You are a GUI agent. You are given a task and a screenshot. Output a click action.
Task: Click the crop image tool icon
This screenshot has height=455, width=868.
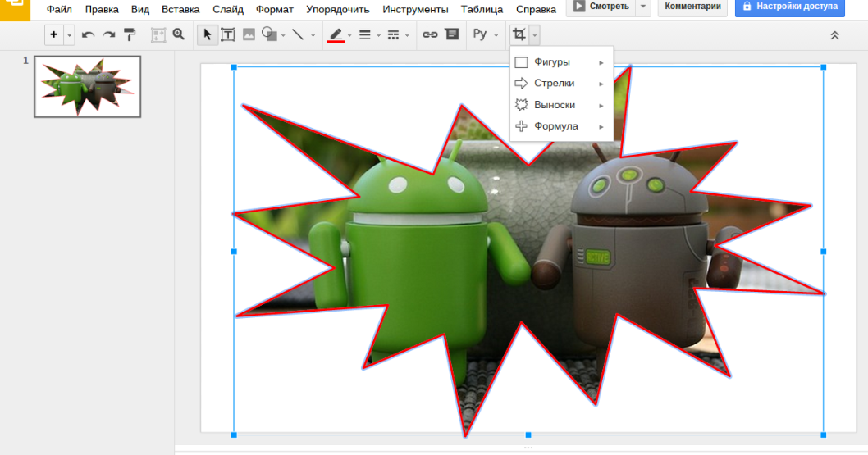(x=519, y=34)
